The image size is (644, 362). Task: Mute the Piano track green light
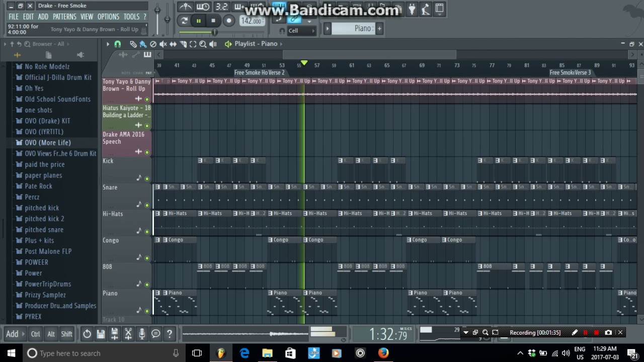pos(147,311)
